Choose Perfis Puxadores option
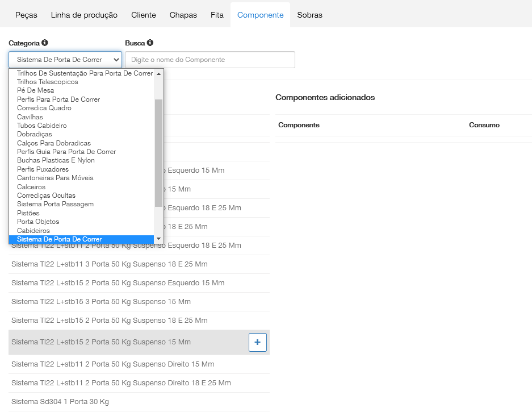Viewport: 532px width, 416px height. pyautogui.click(x=43, y=169)
